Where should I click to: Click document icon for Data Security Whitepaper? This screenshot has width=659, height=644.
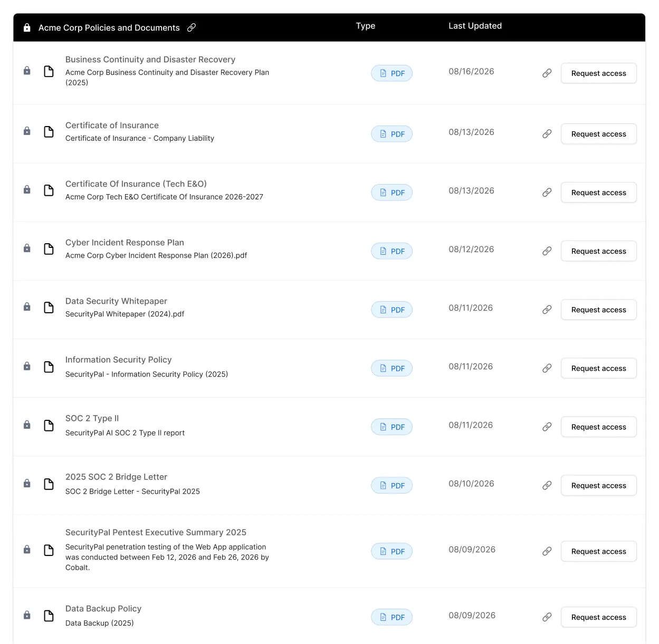[49, 307]
